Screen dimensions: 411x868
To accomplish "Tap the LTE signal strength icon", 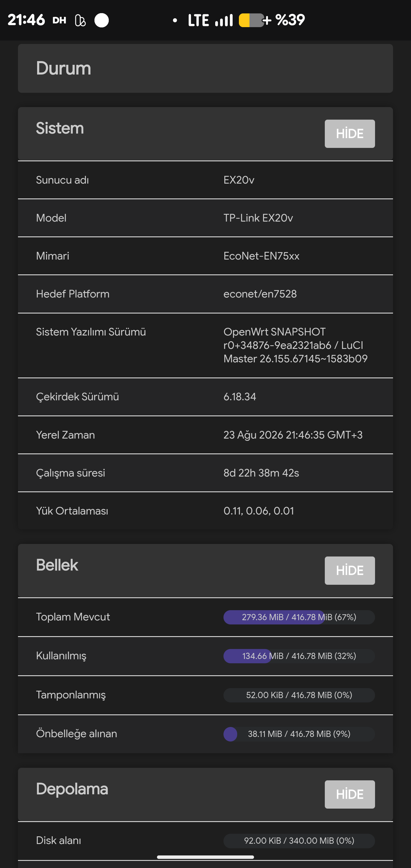I will tap(224, 20).
